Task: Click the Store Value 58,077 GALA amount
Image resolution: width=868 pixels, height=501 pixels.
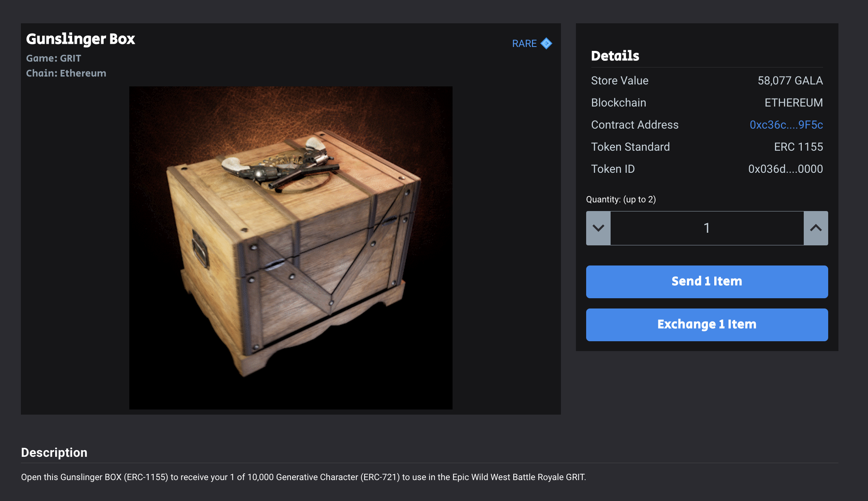Action: pyautogui.click(x=790, y=80)
